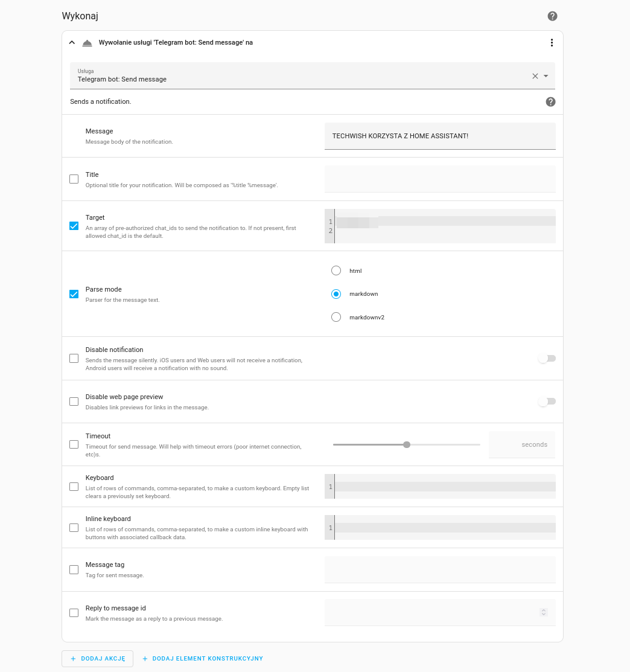Enable the Reply to message id checkbox
This screenshot has width=630, height=672.
click(x=74, y=613)
